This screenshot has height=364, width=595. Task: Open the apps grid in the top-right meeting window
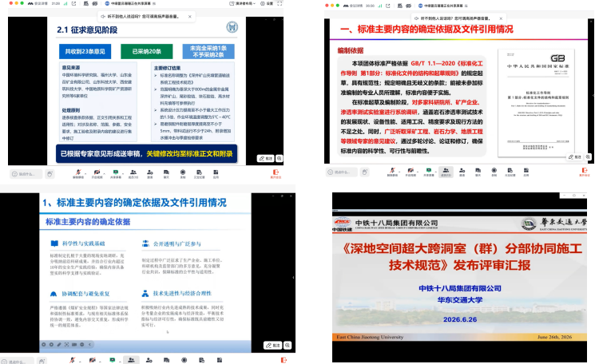point(526,171)
